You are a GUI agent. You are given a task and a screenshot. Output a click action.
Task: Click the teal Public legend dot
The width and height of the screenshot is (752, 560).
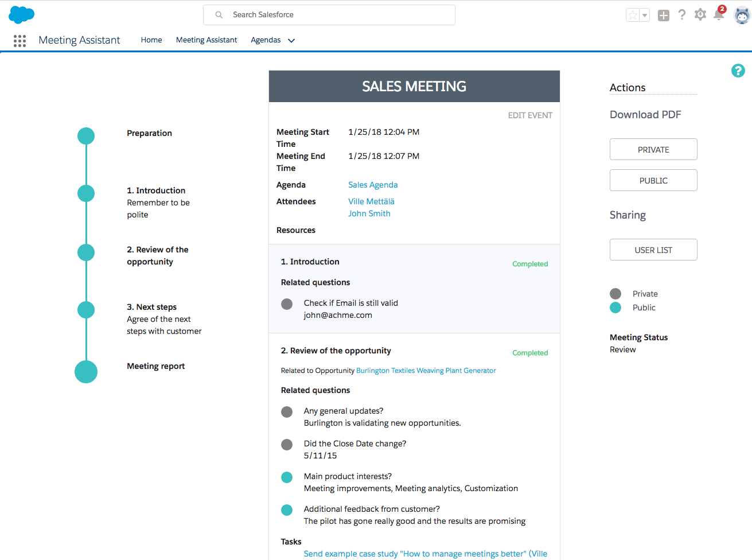click(615, 308)
